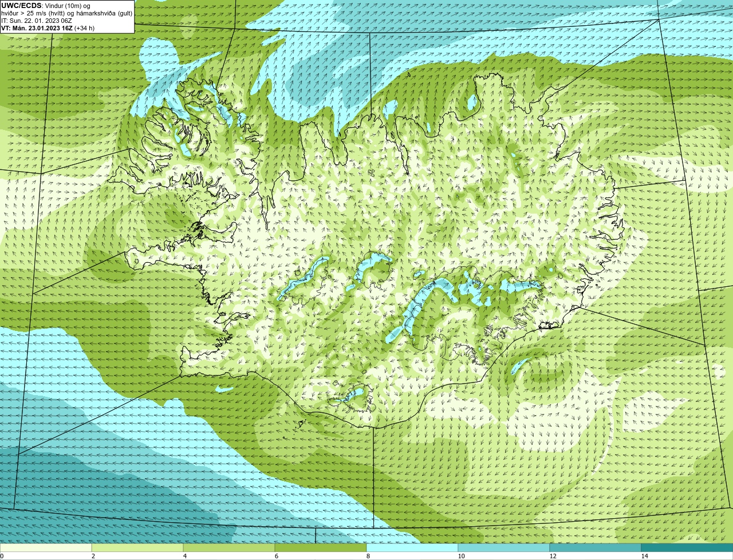The image size is (733, 560).
Task: Click the 'VT: Mán. 23.01.2023 16Z (+34 h)' line
Action: (x=48, y=28)
